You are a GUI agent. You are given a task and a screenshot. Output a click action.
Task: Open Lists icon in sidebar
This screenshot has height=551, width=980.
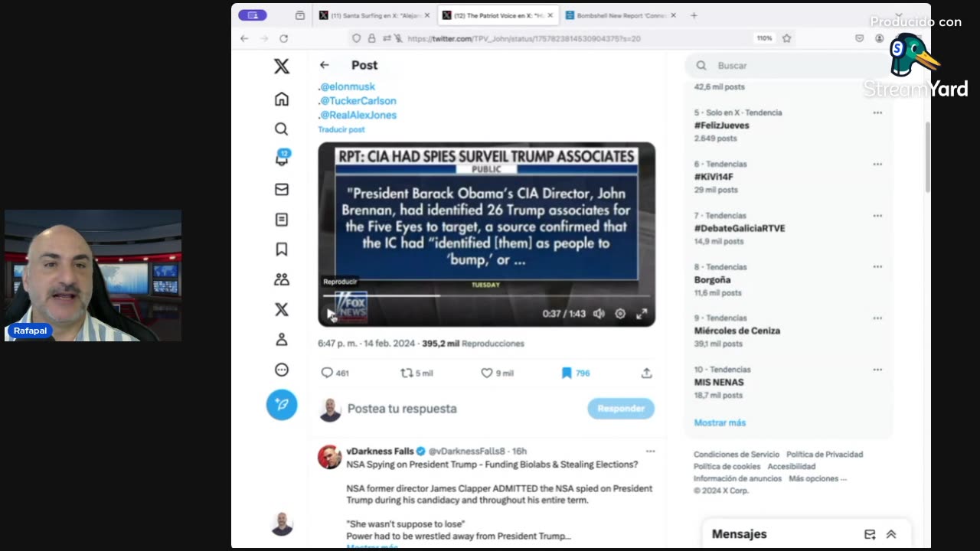click(282, 220)
